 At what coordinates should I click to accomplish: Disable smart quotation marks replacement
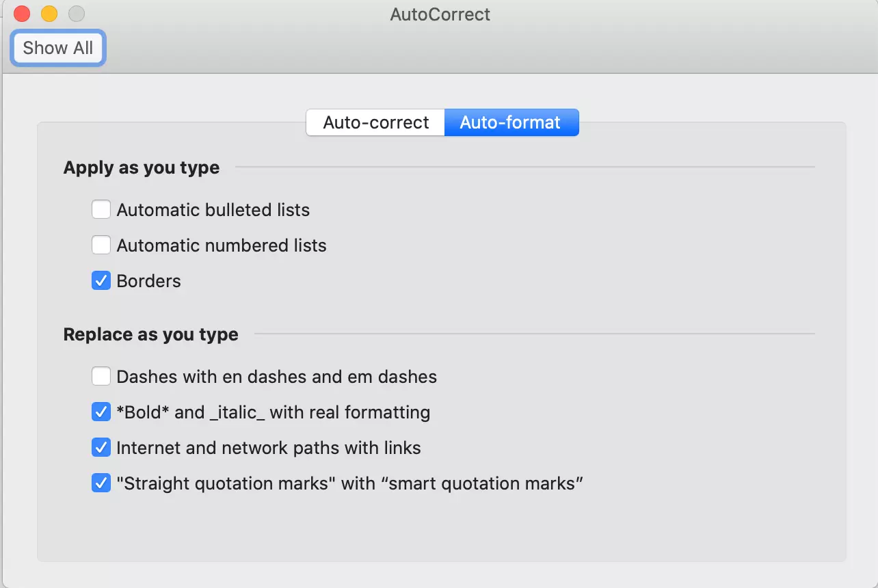click(101, 483)
